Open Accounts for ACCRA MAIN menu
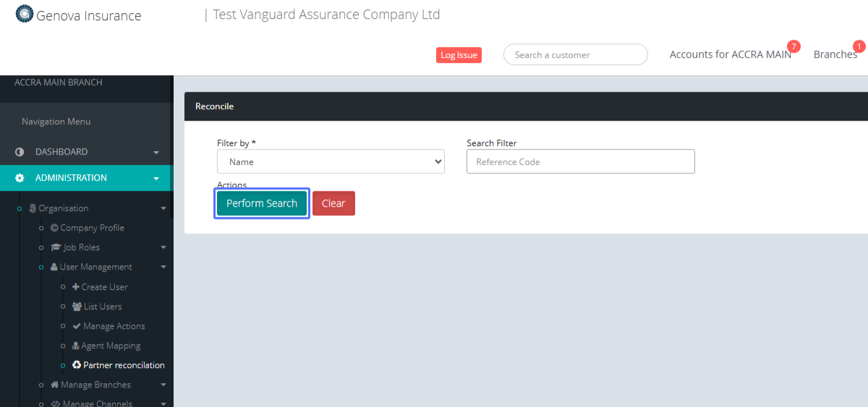Viewport: 868px width, 407px height. pos(730,55)
